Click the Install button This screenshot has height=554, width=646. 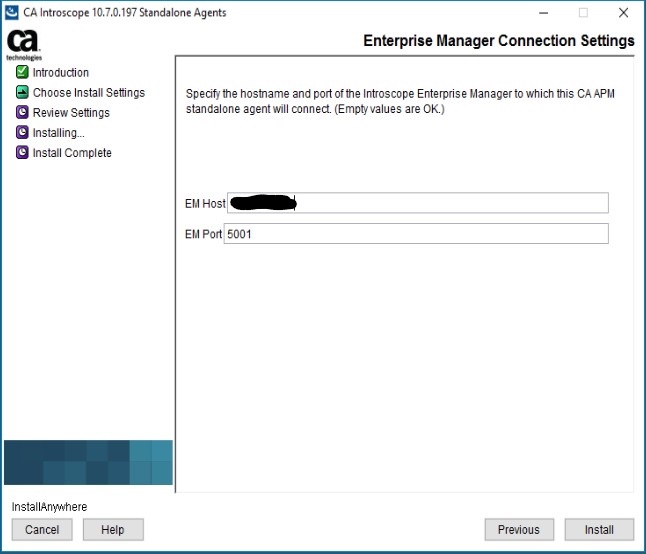click(x=599, y=529)
